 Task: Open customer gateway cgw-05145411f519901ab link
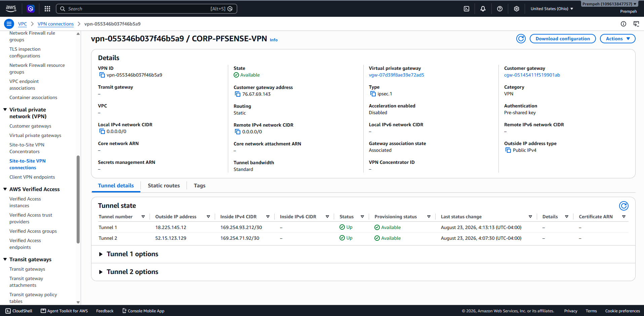(x=532, y=75)
